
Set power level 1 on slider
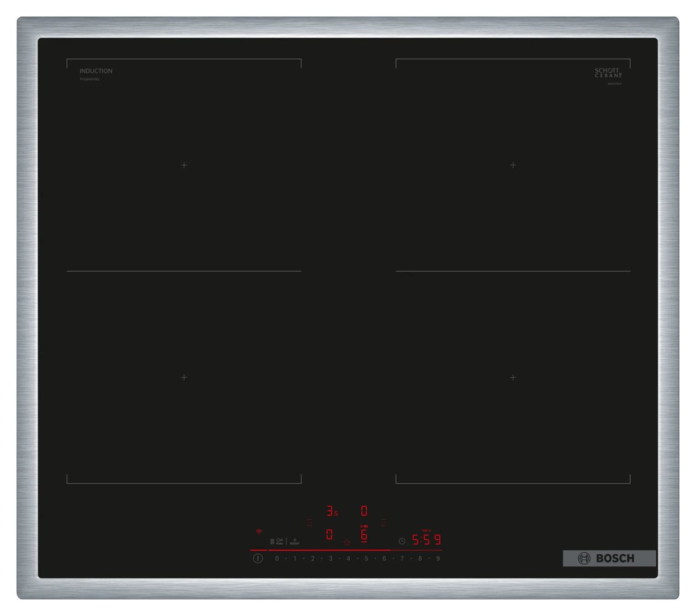tap(295, 559)
